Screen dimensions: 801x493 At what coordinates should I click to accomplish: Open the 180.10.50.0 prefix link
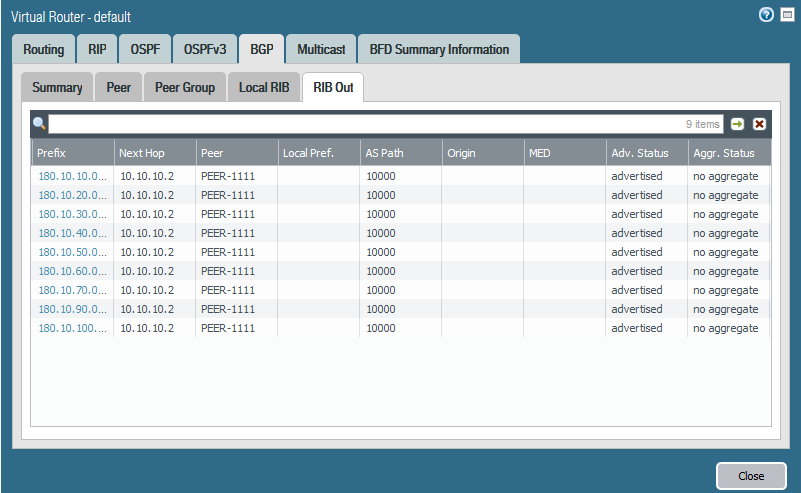(x=72, y=252)
